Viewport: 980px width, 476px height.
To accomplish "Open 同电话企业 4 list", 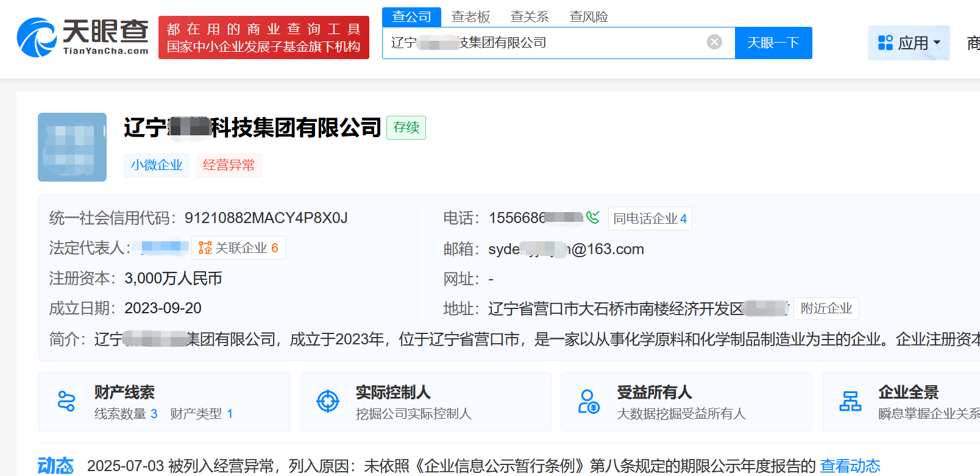I will (x=650, y=219).
